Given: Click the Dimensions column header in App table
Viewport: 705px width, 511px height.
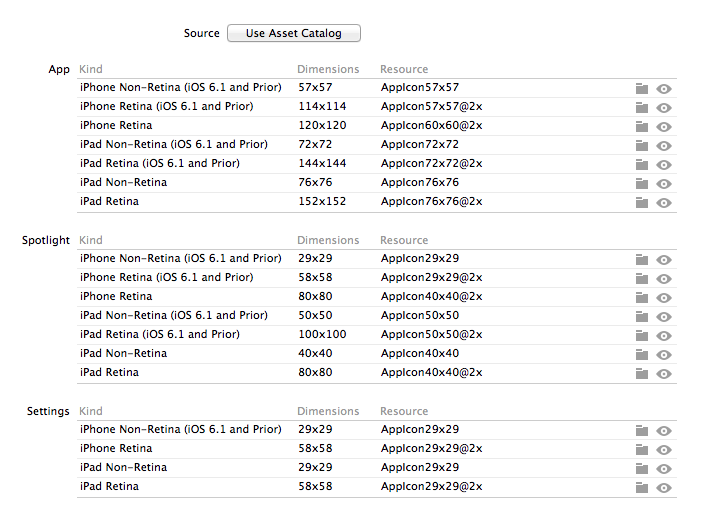Looking at the screenshot, I should [x=328, y=69].
